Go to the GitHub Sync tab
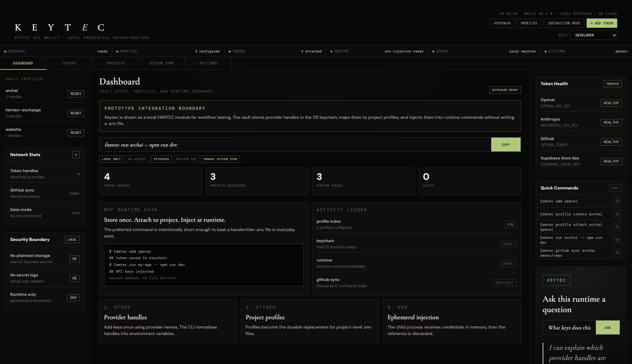 pyautogui.click(x=162, y=63)
